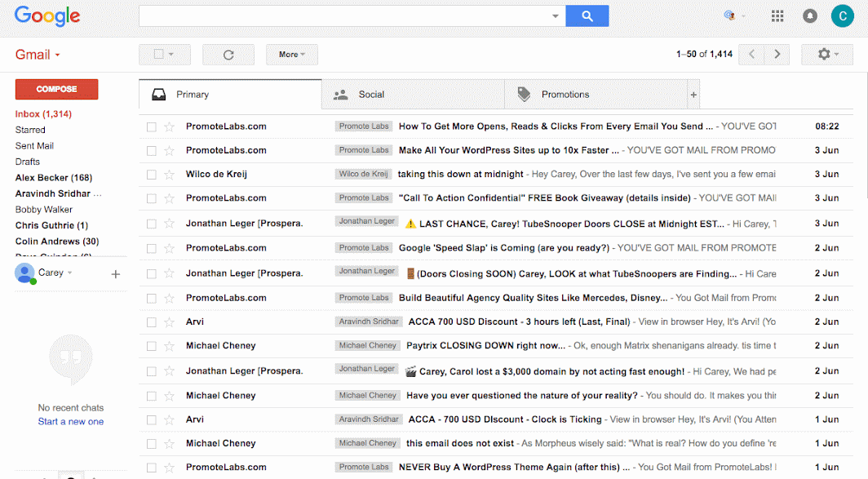Star the Arvi ACCA 700 USD Discount 3 hours email
Screen dimensions: 868x479
pos(170,322)
